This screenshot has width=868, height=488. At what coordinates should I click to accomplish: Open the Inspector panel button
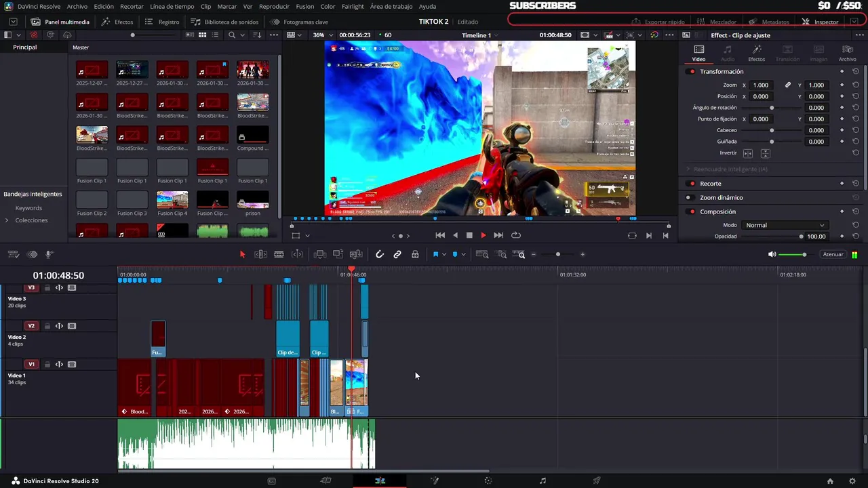821,22
